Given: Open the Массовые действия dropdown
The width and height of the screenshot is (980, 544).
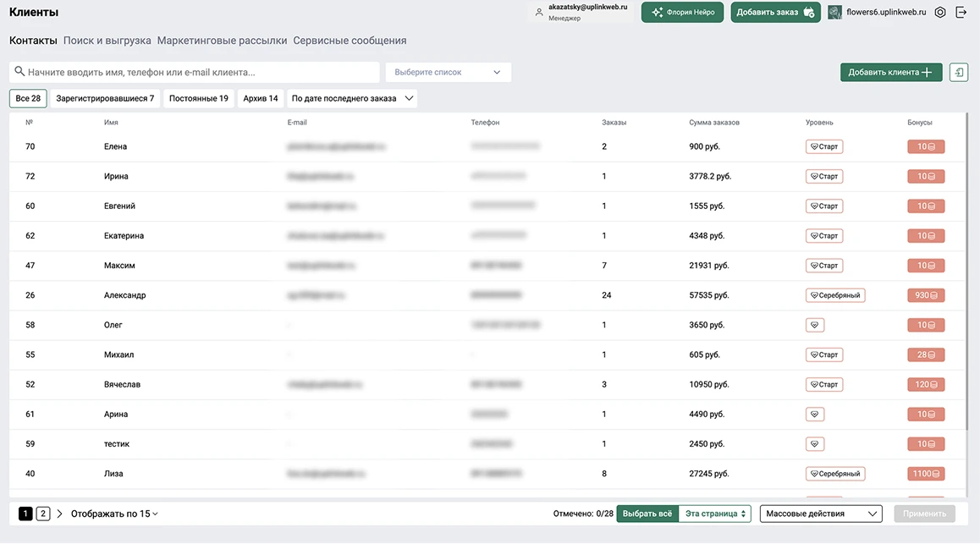Looking at the screenshot, I should [821, 514].
